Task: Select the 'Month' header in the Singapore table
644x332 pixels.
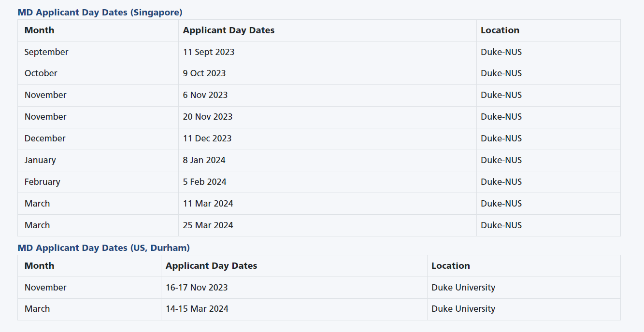Action: tap(39, 30)
